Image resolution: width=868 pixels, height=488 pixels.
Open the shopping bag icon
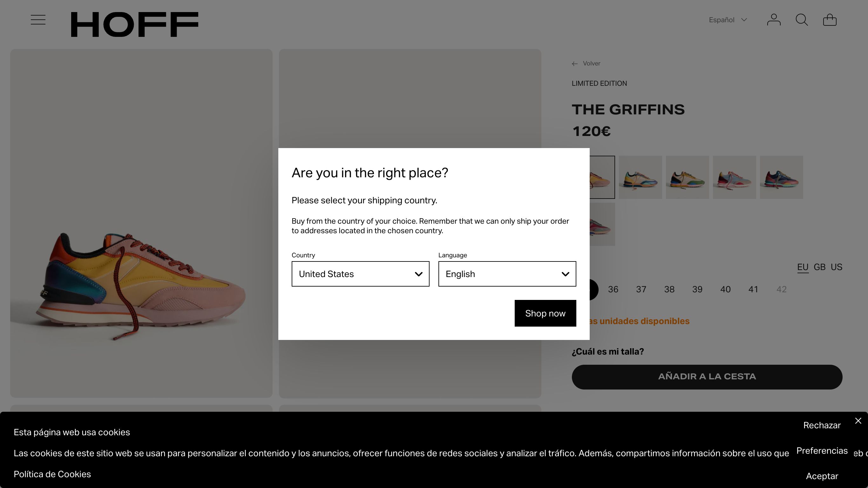pos(830,20)
